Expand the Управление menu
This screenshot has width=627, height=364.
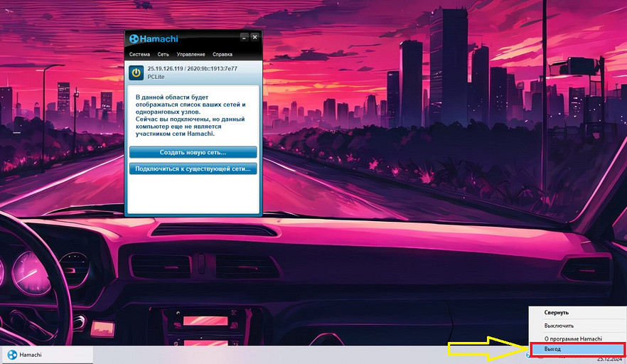[191, 55]
